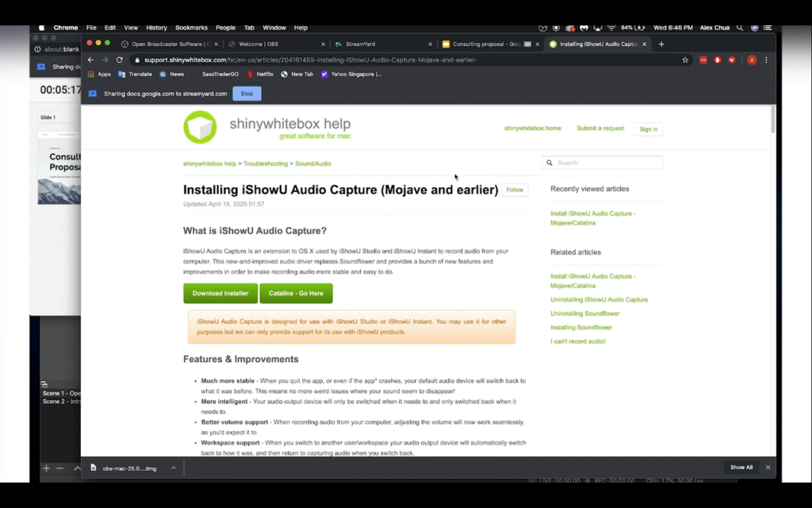Open a new browser tab

pos(661,44)
